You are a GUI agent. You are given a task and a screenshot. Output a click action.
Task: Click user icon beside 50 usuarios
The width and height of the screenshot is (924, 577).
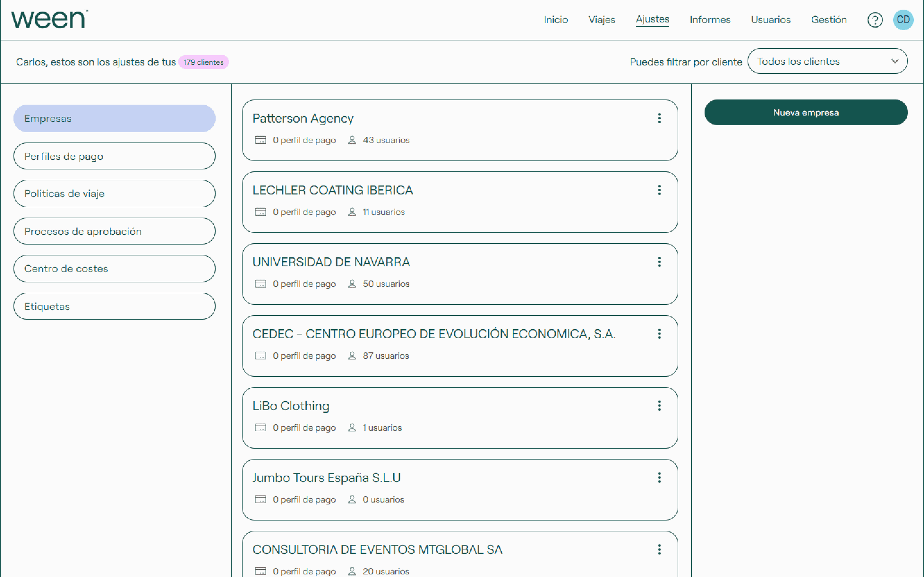(x=352, y=284)
